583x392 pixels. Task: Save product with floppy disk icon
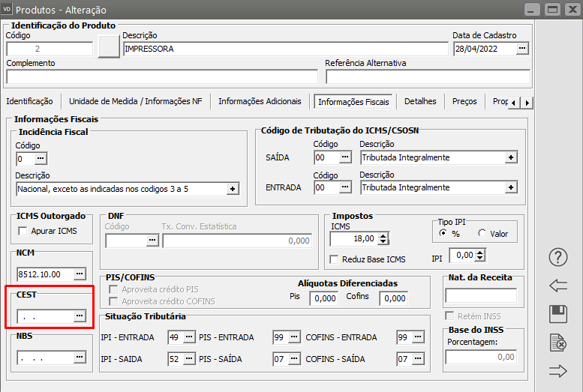(x=558, y=314)
